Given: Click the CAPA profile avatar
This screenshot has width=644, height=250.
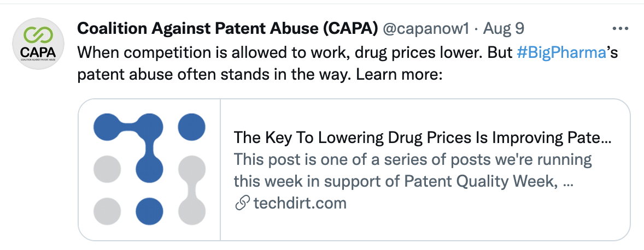Looking at the screenshot, I should coord(38,44).
